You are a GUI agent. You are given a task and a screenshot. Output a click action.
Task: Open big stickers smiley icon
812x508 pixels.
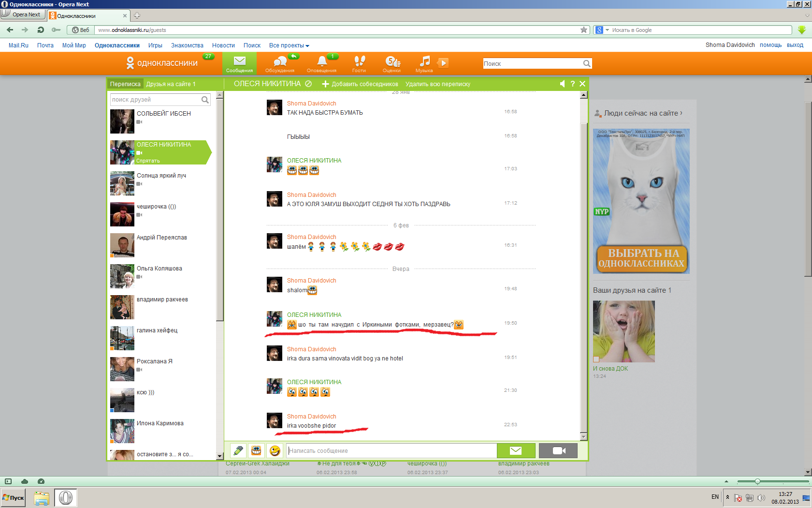256,451
